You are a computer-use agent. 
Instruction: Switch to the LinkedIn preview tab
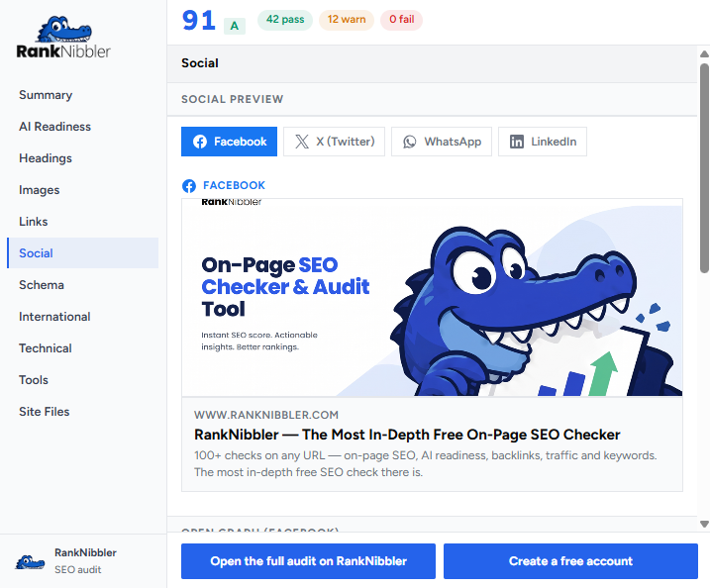[543, 142]
